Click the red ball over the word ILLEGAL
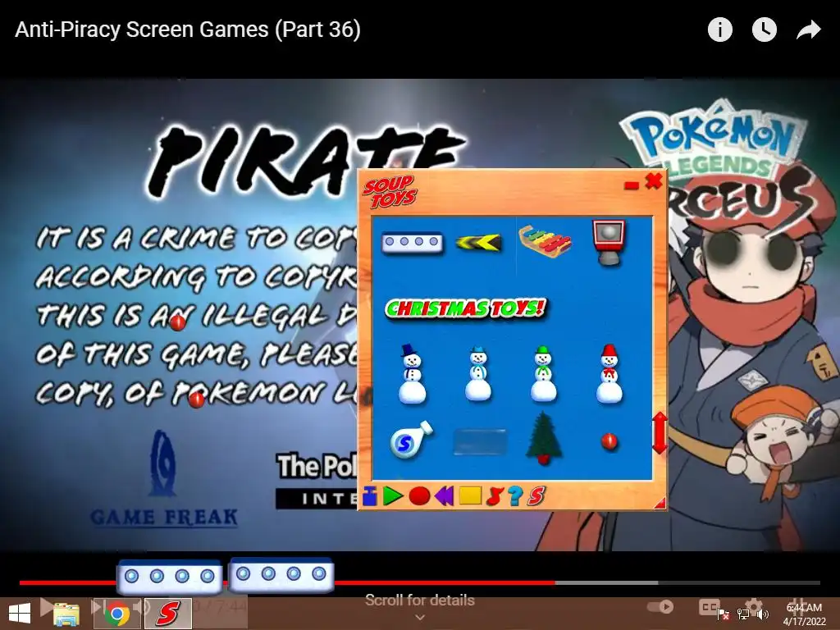This screenshot has height=630, width=840. [177, 322]
